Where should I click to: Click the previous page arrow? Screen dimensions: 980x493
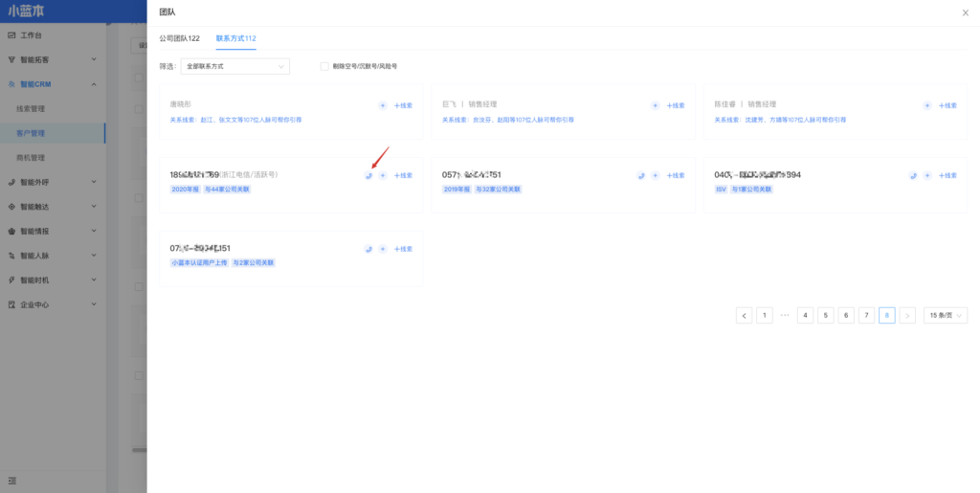[x=745, y=315]
